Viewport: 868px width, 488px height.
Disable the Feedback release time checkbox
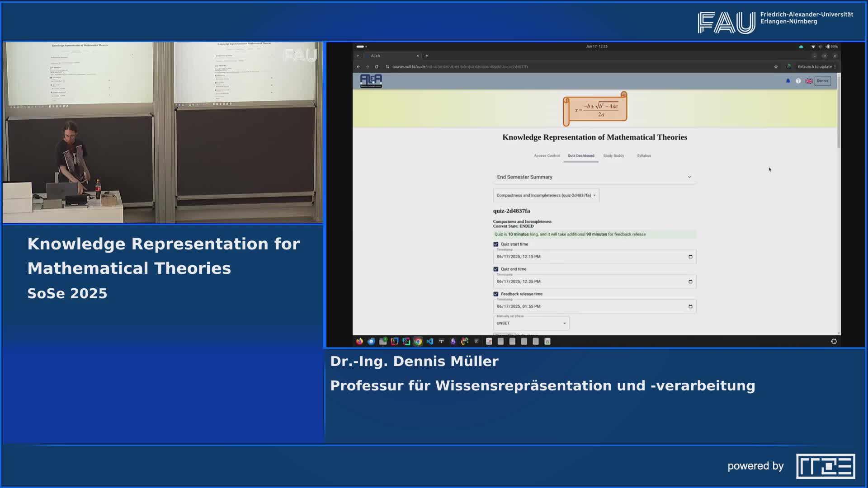click(496, 294)
